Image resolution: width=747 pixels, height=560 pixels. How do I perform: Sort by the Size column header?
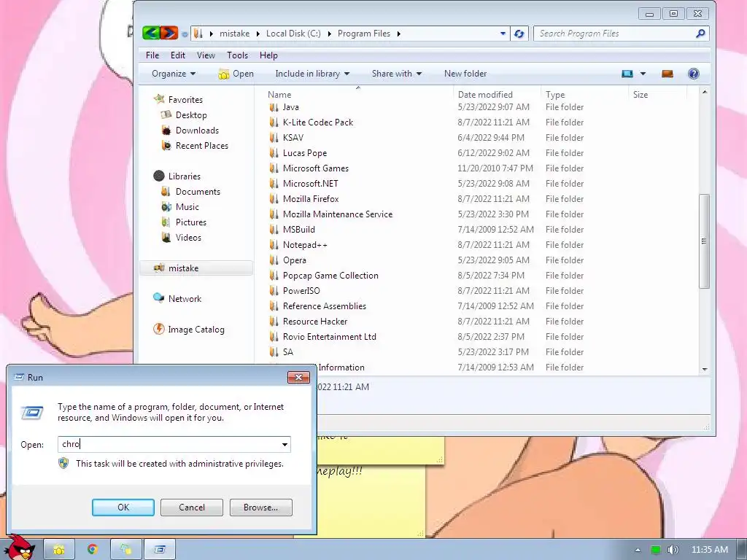pyautogui.click(x=658, y=94)
